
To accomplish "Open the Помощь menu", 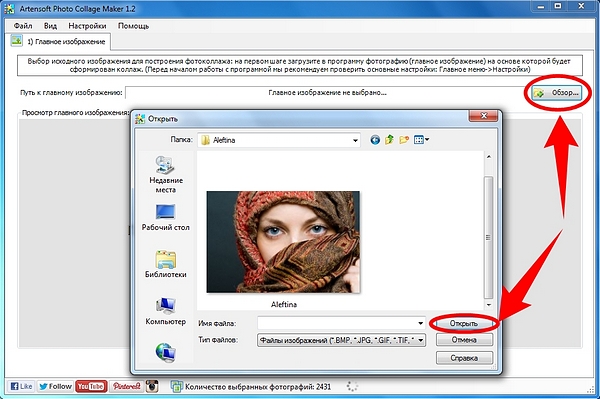I will tap(134, 26).
